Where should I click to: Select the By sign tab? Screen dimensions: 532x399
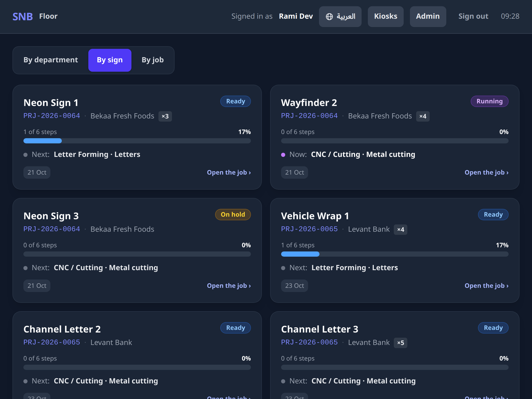110,60
